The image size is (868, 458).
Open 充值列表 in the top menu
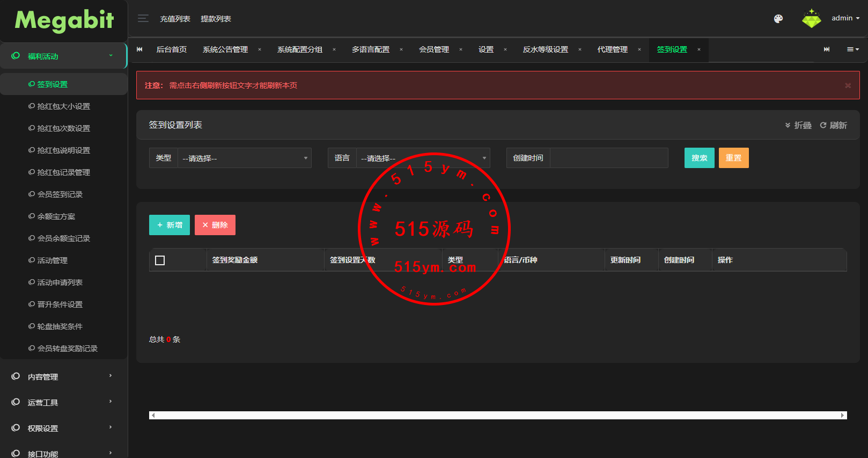point(175,19)
